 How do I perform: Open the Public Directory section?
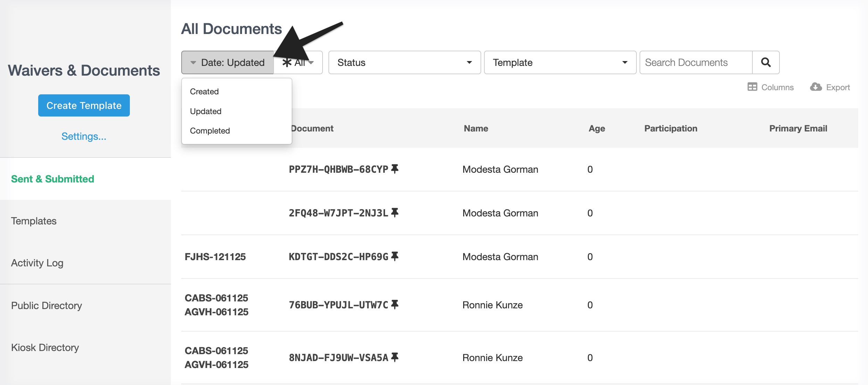[x=85, y=306]
